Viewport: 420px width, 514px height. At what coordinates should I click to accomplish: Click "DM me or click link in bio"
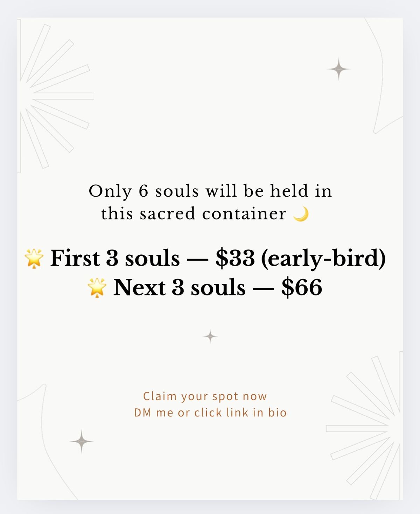coord(210,413)
